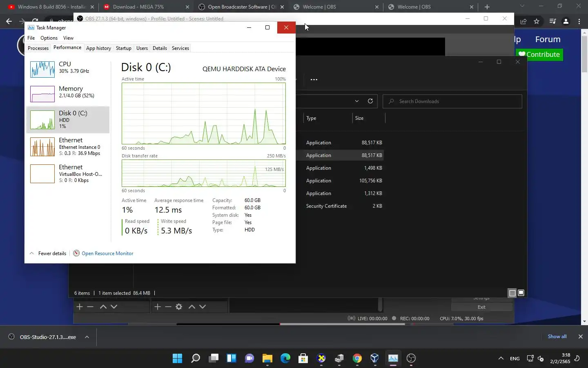Image resolution: width=588 pixels, height=368 pixels.
Task: Open Chrome profile avatar
Action: click(x=566, y=21)
